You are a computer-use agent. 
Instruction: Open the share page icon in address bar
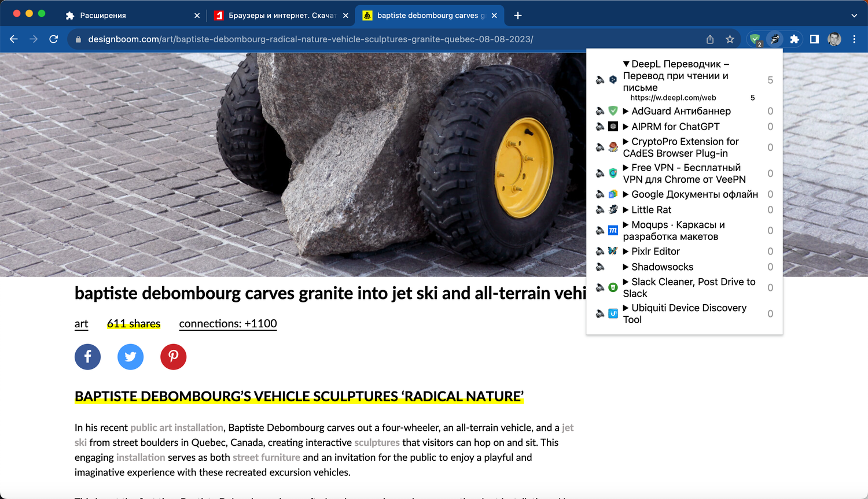[x=710, y=39]
